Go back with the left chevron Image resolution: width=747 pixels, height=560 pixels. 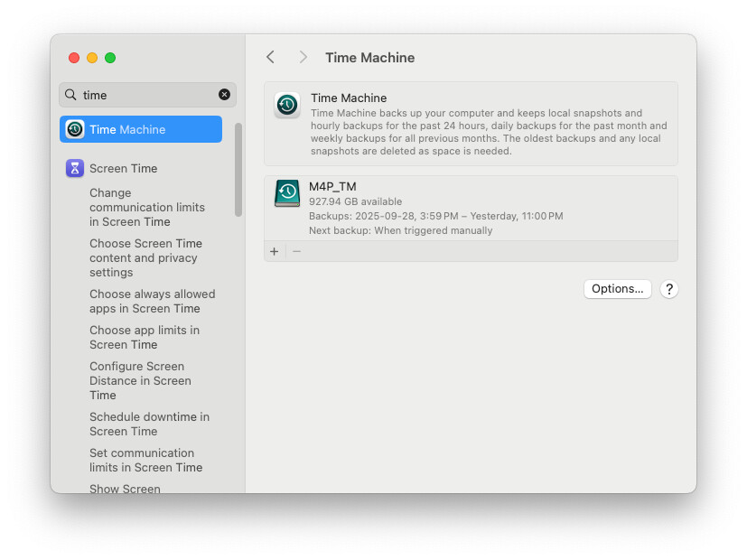point(270,57)
